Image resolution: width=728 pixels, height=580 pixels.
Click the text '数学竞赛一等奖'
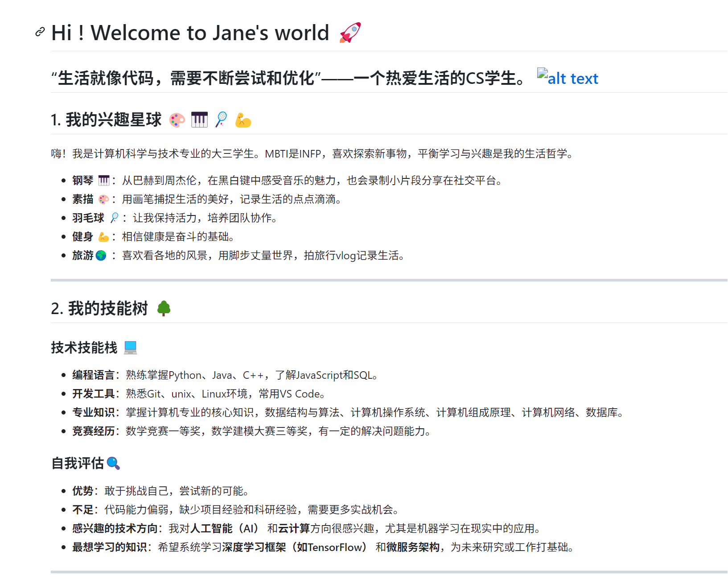tap(163, 431)
